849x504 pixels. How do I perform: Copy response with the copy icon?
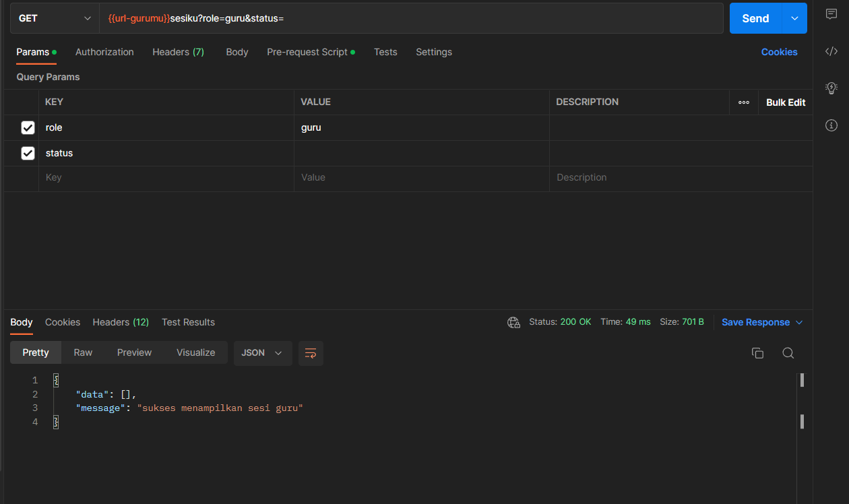pyautogui.click(x=757, y=353)
